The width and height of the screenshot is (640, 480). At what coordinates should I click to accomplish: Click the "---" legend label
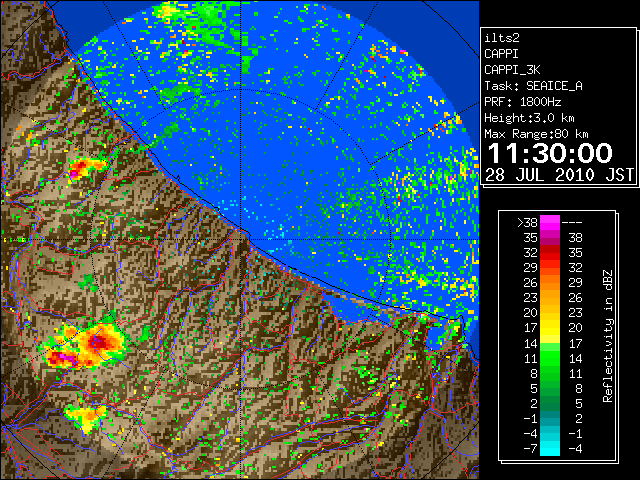(x=572, y=223)
